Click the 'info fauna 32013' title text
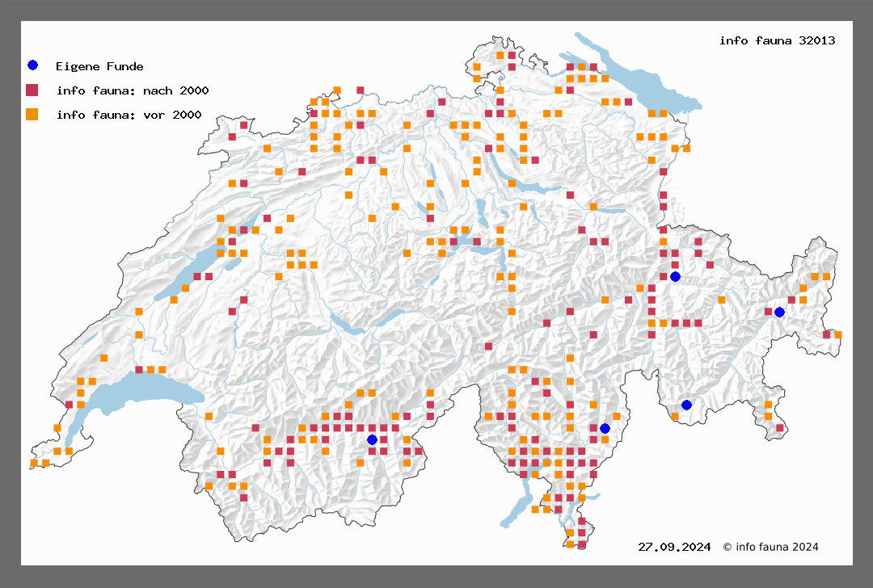The image size is (873, 588). tap(777, 40)
